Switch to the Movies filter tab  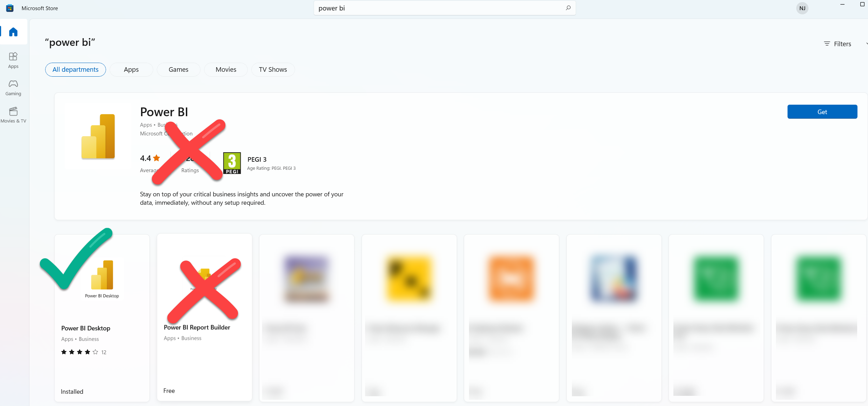point(226,69)
